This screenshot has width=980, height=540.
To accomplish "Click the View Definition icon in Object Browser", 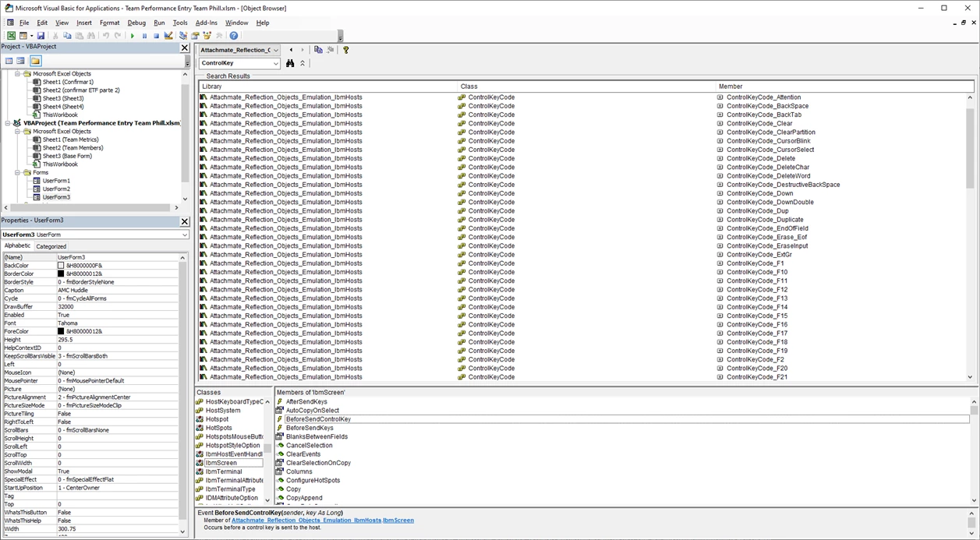I will [331, 50].
